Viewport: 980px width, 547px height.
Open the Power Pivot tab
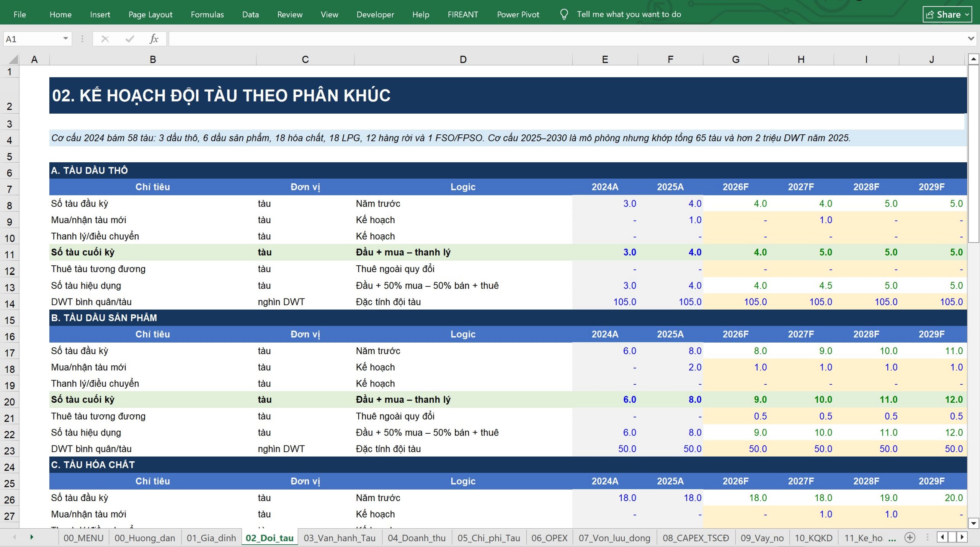tap(518, 15)
